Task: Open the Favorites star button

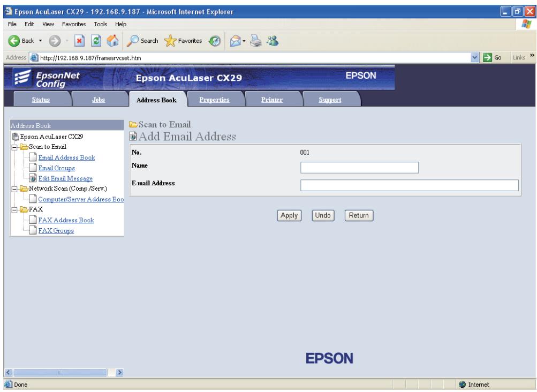Action: [183, 41]
